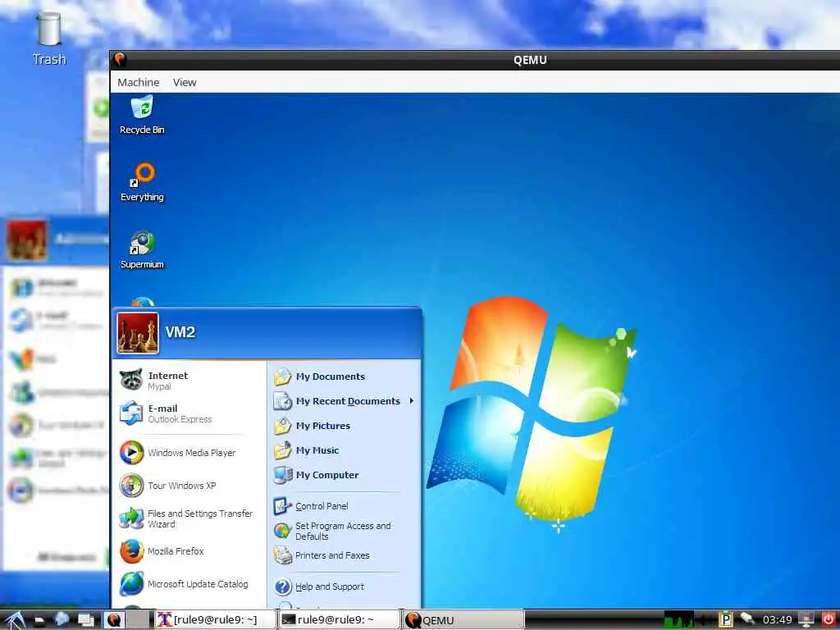
Task: Click the Tour Windows XP text
Action: [x=181, y=486]
